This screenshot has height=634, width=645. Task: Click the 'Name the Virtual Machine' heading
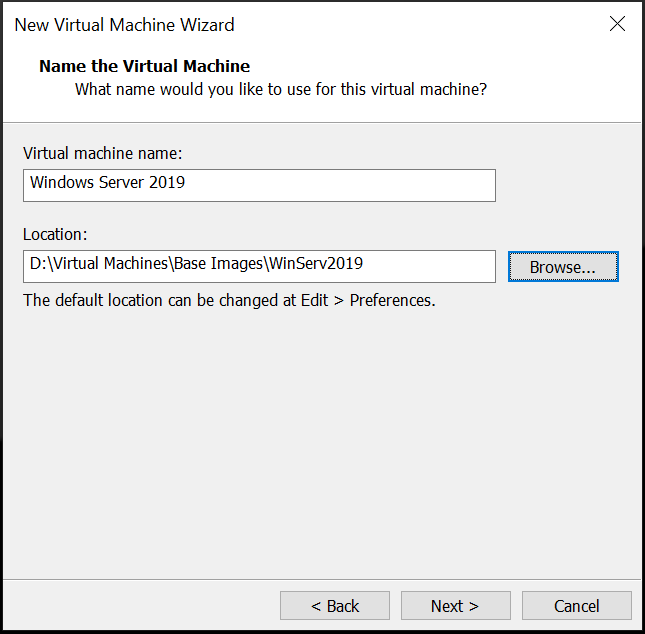point(144,67)
